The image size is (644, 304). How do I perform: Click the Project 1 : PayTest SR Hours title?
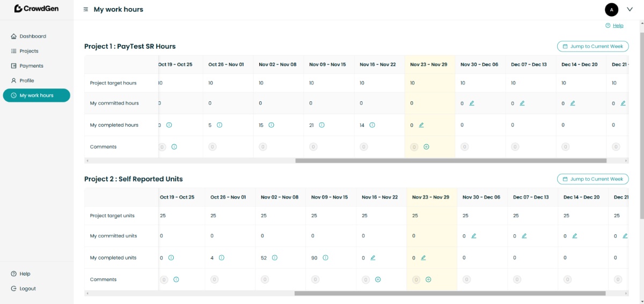130,46
